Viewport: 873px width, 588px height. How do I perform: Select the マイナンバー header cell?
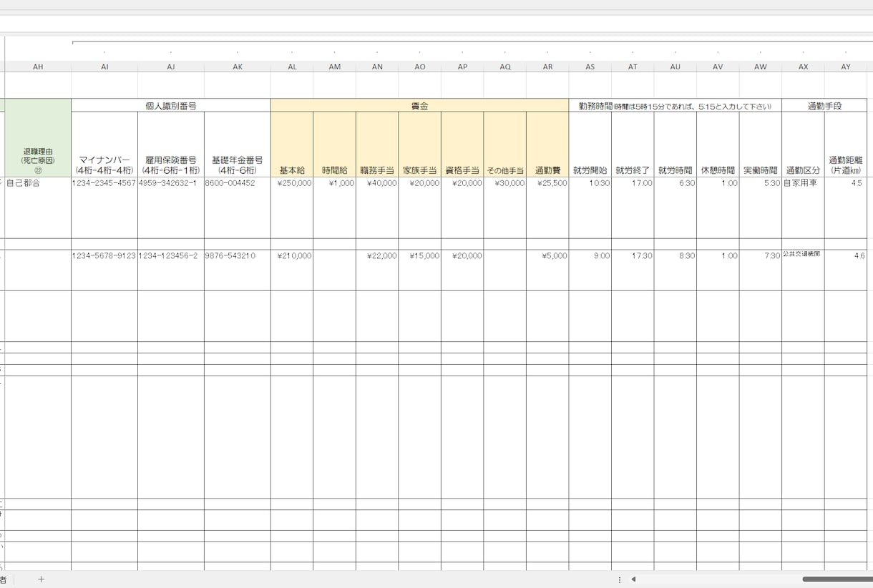click(x=104, y=144)
